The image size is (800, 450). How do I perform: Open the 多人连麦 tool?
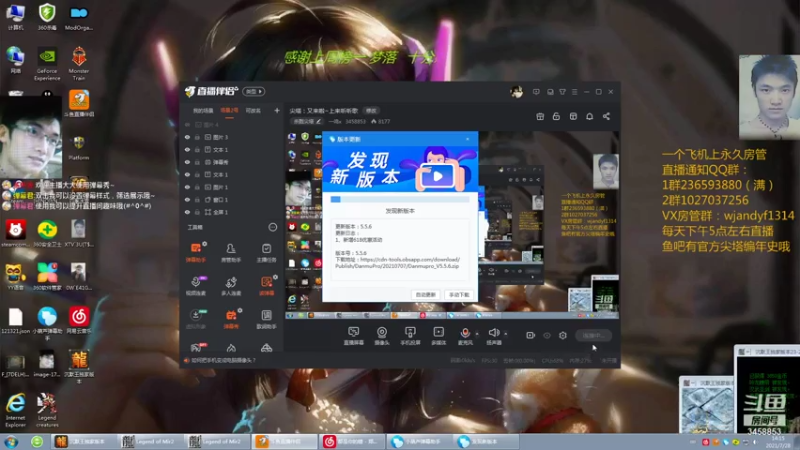(231, 286)
